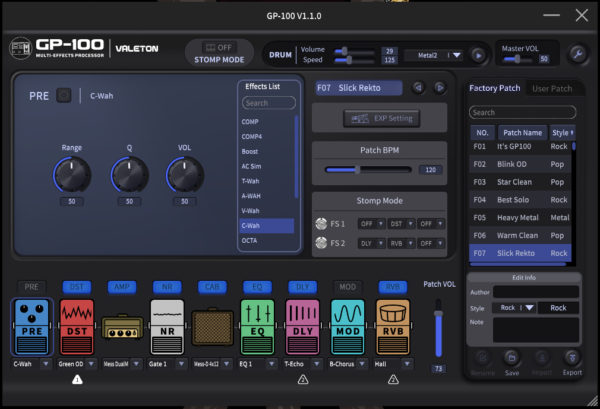Toggle the DST block on/off label
Viewport: 600px width, 409px height.
tap(77, 287)
